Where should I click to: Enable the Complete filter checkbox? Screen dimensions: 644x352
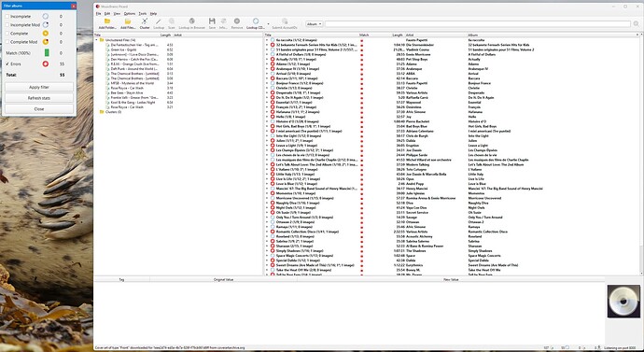tap(7, 34)
